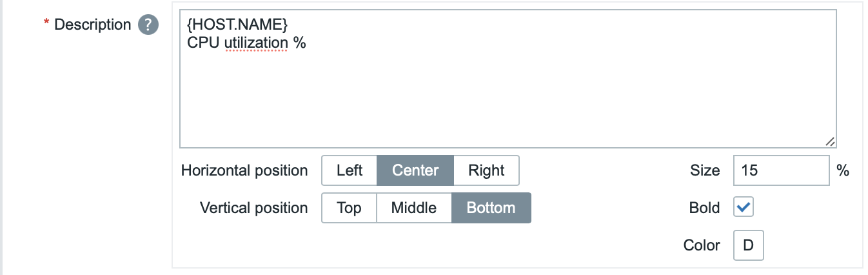This screenshot has height=275, width=868.
Task: Click the Size label text
Action: pyautogui.click(x=705, y=170)
